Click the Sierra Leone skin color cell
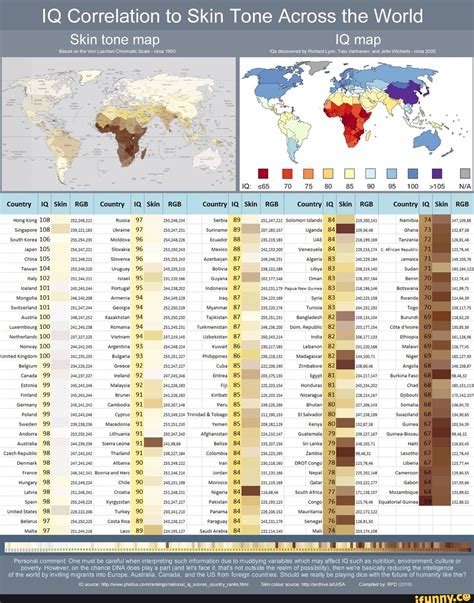474x603 pixels. (x=153, y=443)
